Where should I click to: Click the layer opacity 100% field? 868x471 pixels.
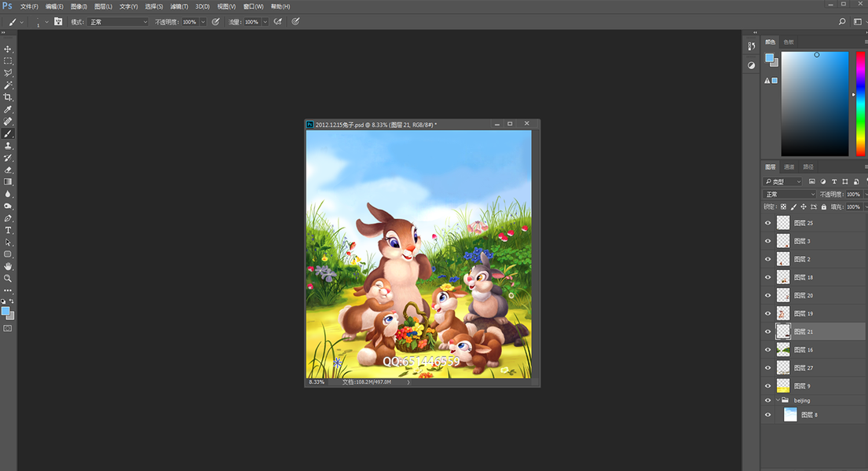pyautogui.click(x=853, y=194)
